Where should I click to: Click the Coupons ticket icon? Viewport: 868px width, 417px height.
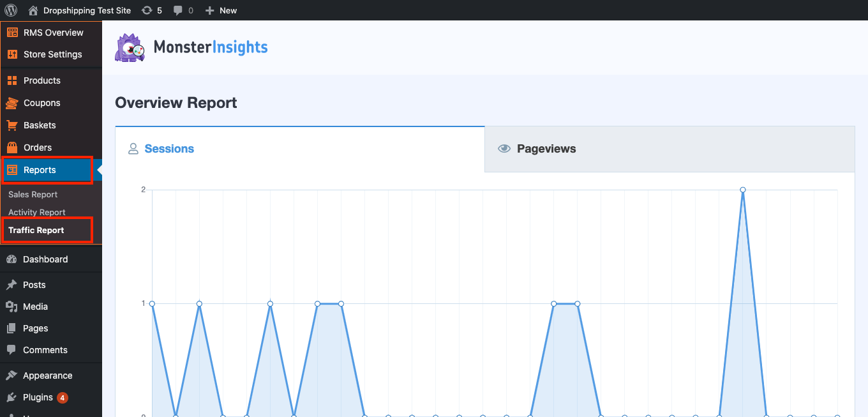12,103
